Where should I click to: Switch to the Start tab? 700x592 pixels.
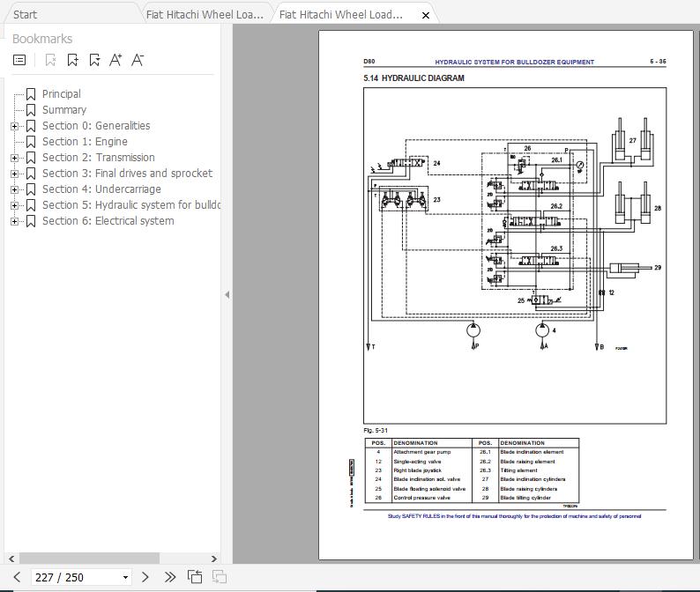[26, 14]
